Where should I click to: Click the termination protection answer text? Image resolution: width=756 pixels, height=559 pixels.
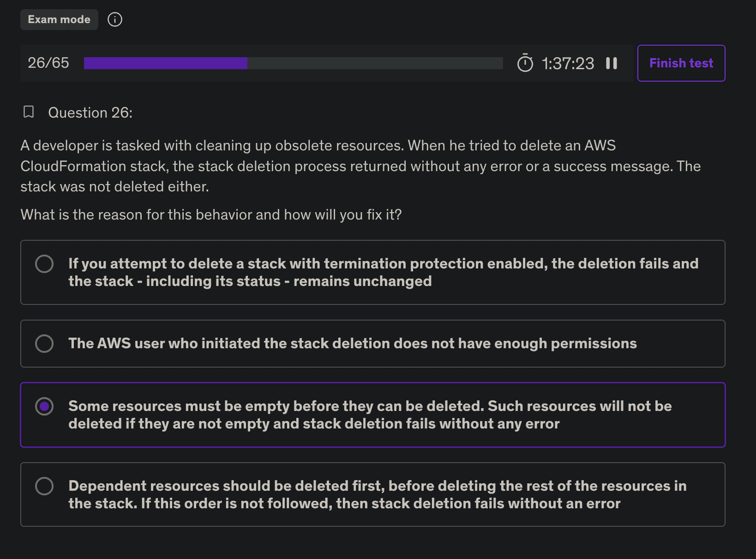383,272
